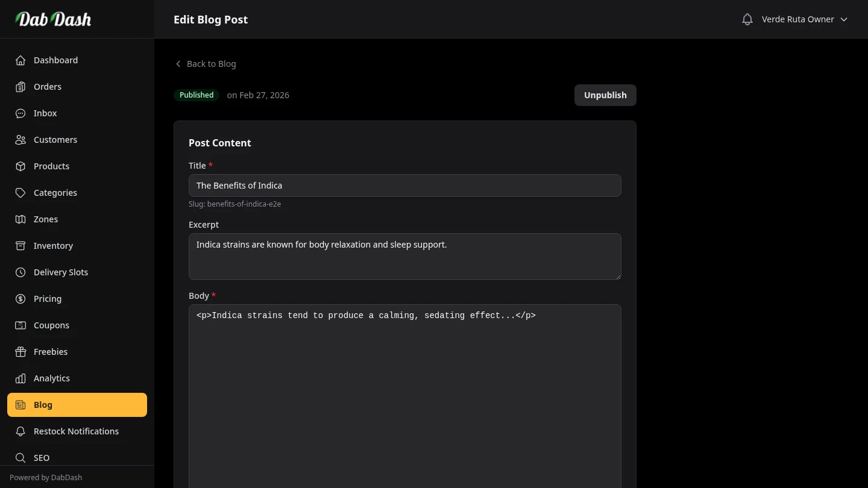This screenshot has height=488, width=868.
Task: Select the Analytics chart icon
Action: [20, 378]
